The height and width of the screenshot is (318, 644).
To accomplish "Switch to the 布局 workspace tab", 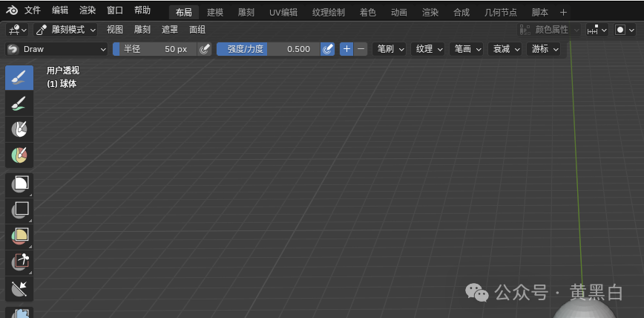I will click(x=184, y=13).
